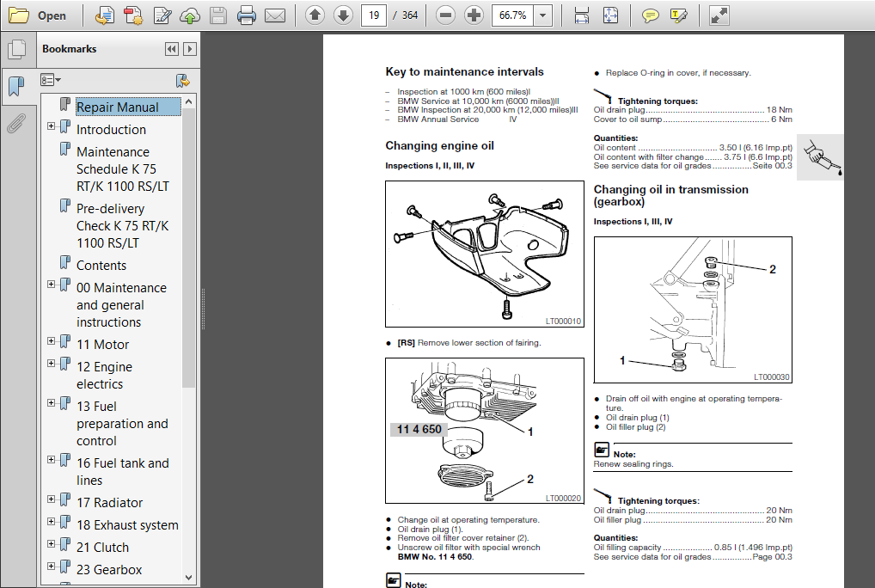Open the page thumbnails panel
Screen dimensions: 875x588
click(x=17, y=50)
